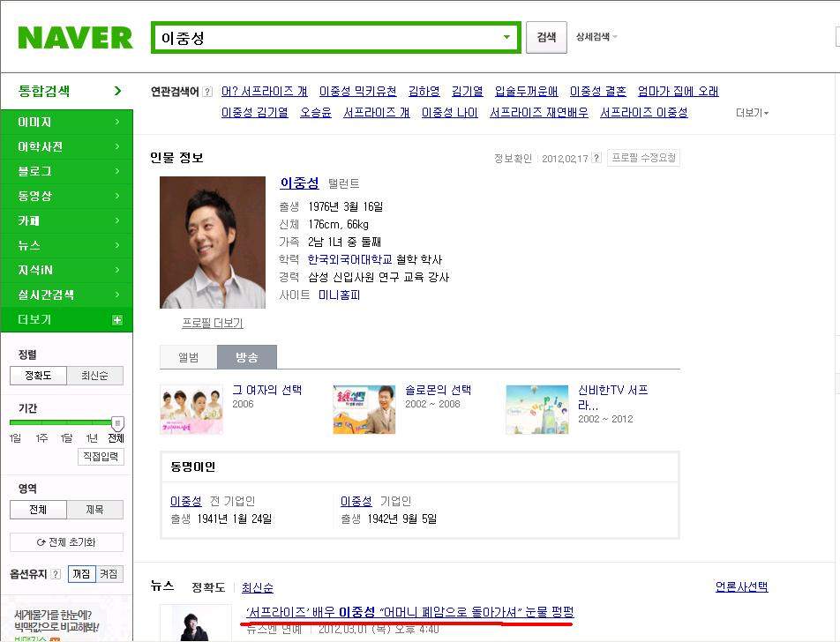Screen dimensions: 840x642
Task: Expand the 상세검색 options
Action: (596, 37)
